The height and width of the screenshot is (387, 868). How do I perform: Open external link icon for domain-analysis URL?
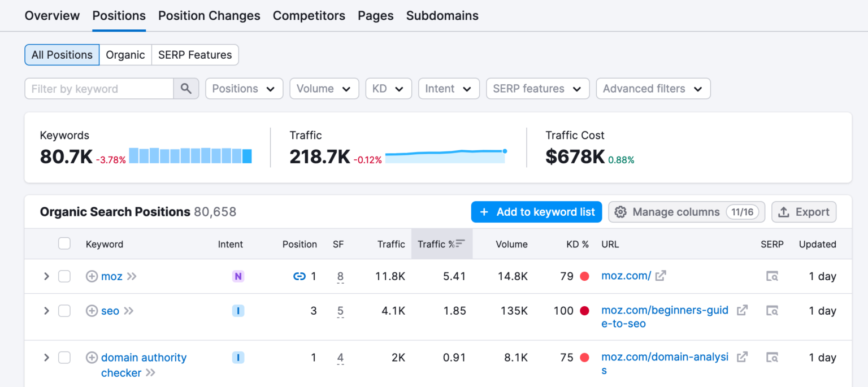click(x=742, y=357)
